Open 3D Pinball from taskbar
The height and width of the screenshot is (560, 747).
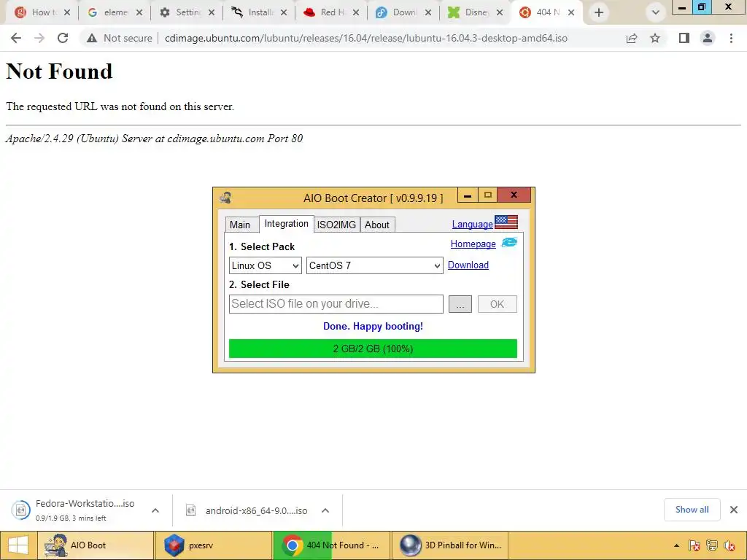(449, 545)
